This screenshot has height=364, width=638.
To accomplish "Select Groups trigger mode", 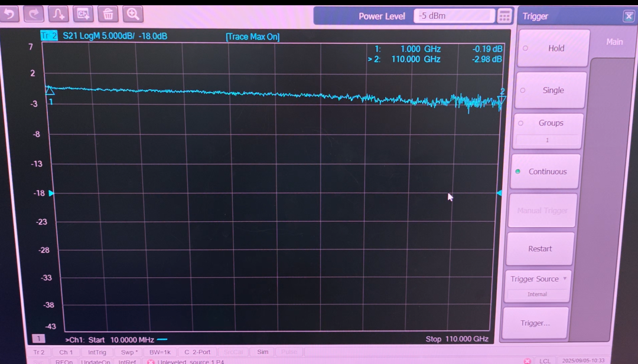I will (x=548, y=123).
